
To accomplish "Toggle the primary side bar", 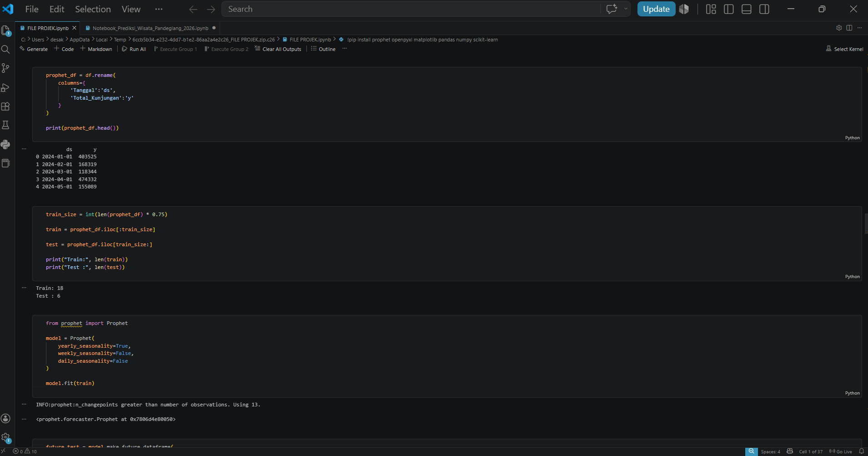I will coord(729,9).
